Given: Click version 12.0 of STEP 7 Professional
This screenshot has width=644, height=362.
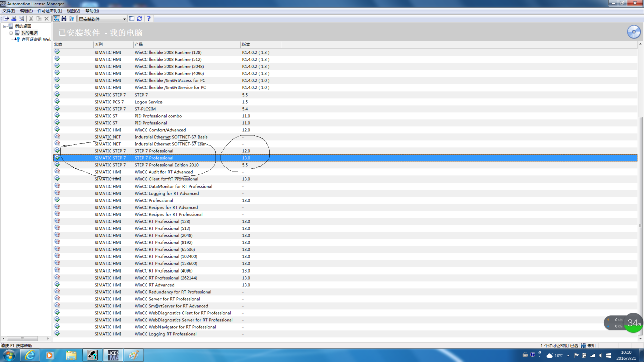Looking at the screenshot, I should (x=246, y=151).
